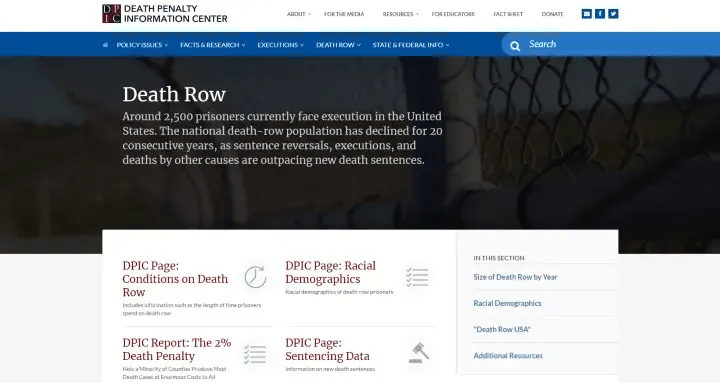Open Facts & Research menu item

pyautogui.click(x=210, y=45)
